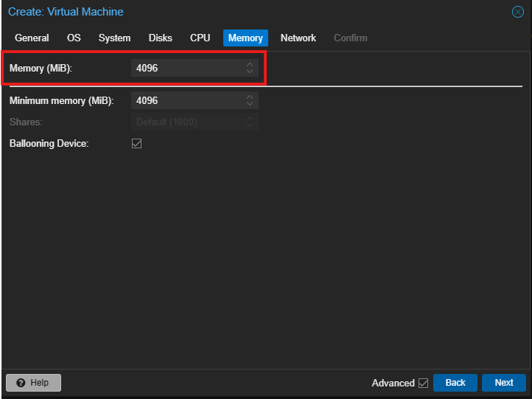The height and width of the screenshot is (399, 532).
Task: Switch to the Network tab
Action: point(298,38)
